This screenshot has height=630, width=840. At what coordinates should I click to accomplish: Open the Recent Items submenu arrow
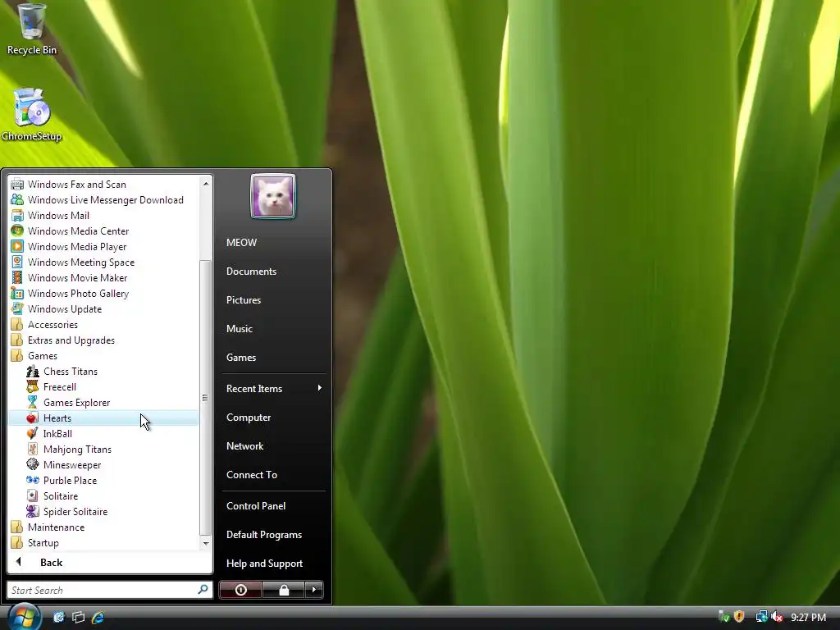[320, 388]
